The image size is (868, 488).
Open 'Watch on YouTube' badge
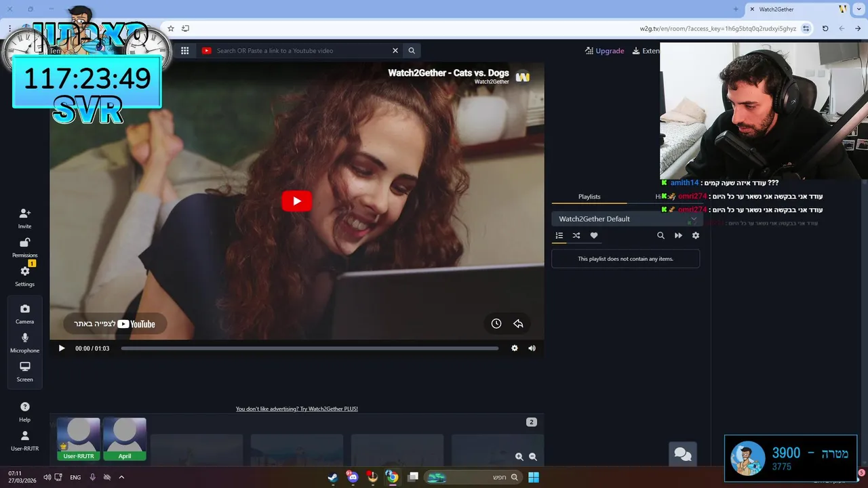115,324
